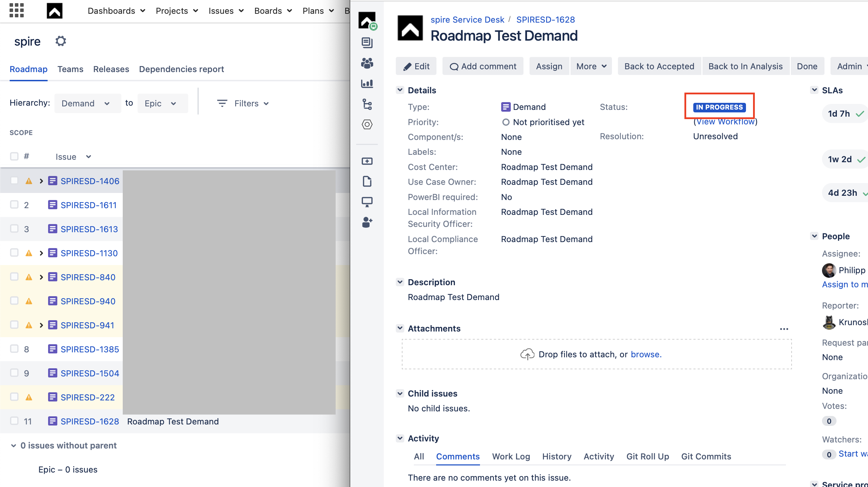The width and height of the screenshot is (868, 487).
Task: Click the IN PROGRESS status badge
Action: 719,107
